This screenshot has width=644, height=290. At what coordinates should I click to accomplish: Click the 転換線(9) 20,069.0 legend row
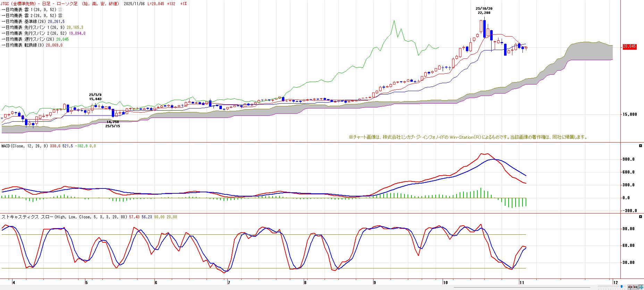coord(32,45)
